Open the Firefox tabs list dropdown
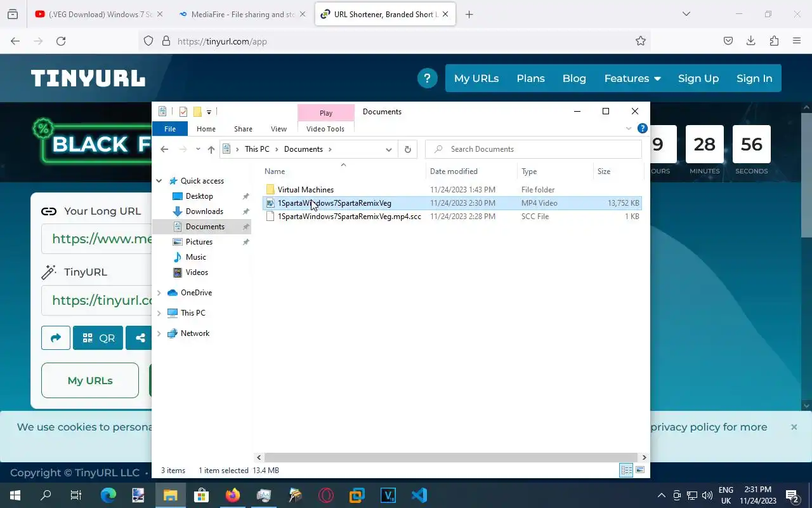Image resolution: width=812 pixels, height=508 pixels. 686,14
